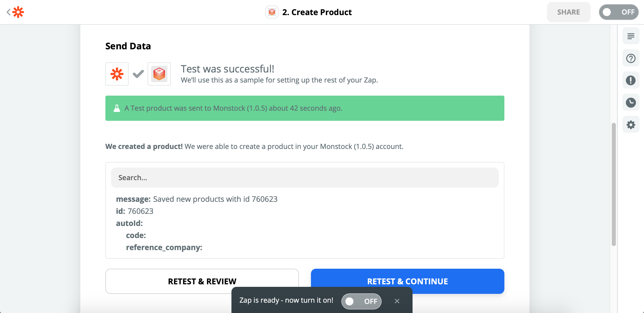The height and width of the screenshot is (313, 644).
Task: Open the notes/description sidebar icon
Action: coord(631,36)
